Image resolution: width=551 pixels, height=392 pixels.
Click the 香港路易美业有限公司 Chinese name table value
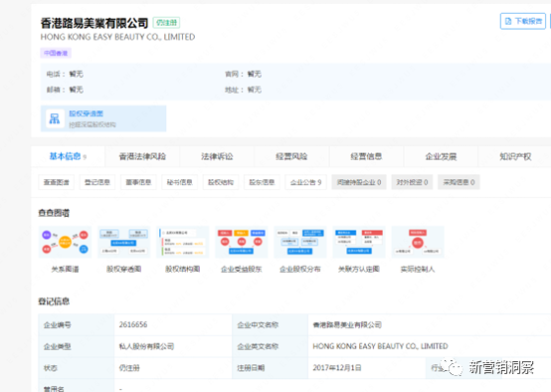347,325
